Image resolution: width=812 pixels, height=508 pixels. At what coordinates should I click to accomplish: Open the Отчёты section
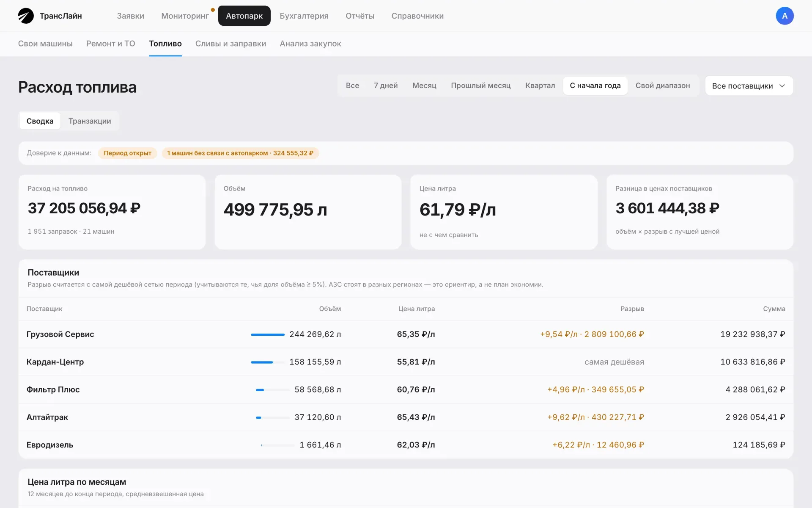pos(360,16)
